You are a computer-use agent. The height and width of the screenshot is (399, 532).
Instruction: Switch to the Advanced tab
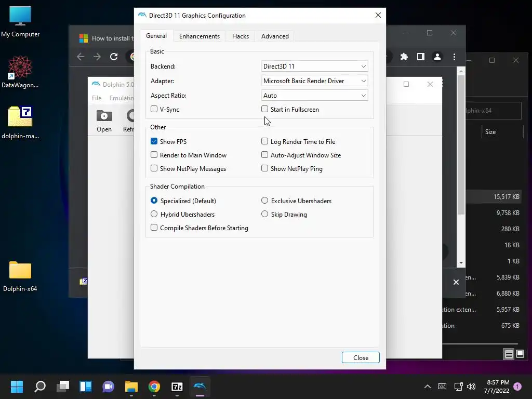[x=275, y=36]
